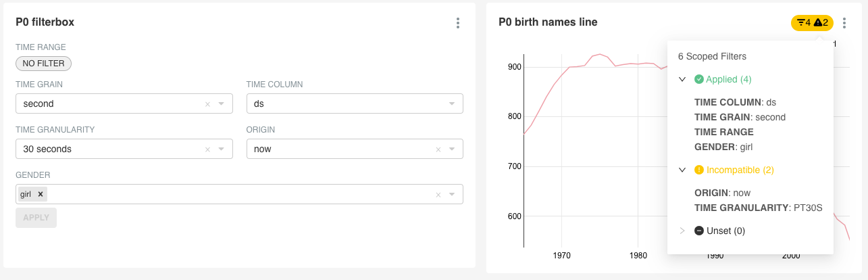Clear all Gender selections
This screenshot has height=280, width=868.
[x=438, y=195]
